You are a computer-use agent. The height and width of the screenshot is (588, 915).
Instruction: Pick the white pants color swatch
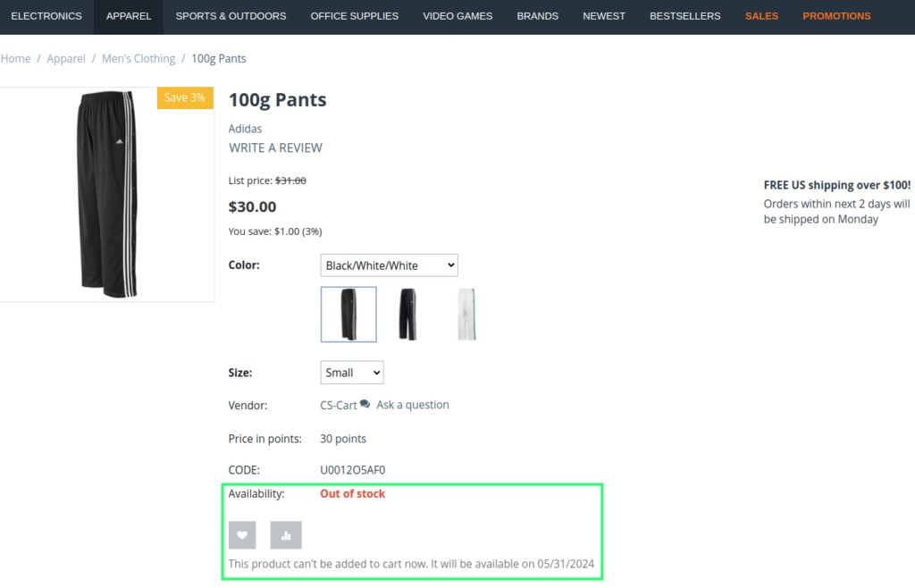pyautogui.click(x=466, y=315)
